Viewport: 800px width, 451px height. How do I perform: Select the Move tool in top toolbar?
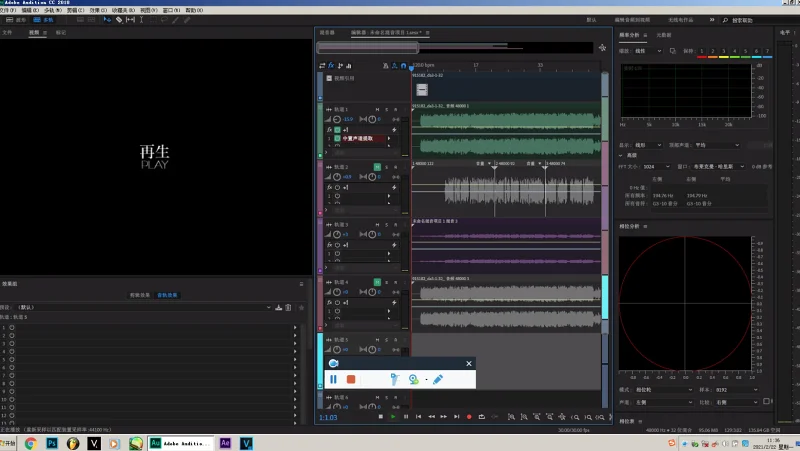(x=107, y=20)
